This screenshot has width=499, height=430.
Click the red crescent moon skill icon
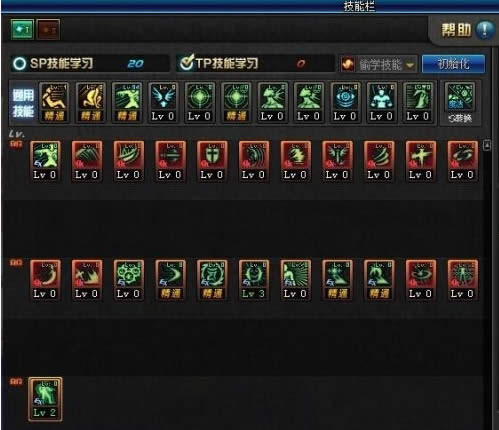click(45, 280)
